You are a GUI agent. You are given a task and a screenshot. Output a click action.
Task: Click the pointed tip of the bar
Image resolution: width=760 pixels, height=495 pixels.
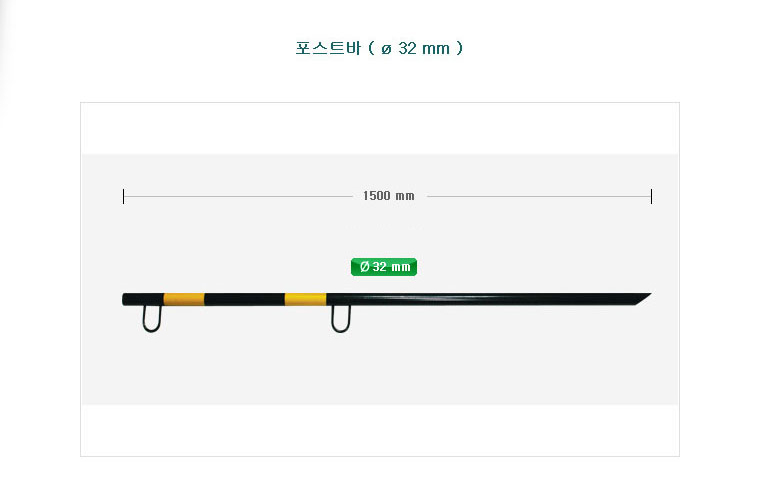coord(645,297)
